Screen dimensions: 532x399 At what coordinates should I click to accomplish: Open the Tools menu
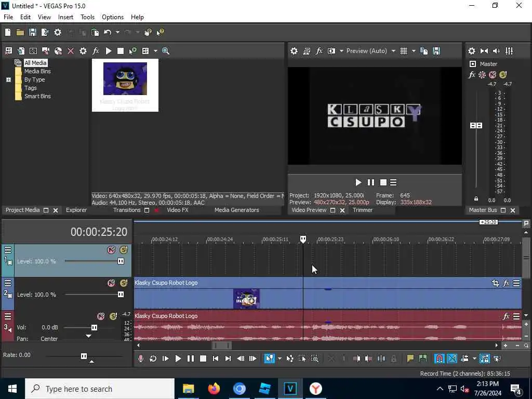click(87, 17)
